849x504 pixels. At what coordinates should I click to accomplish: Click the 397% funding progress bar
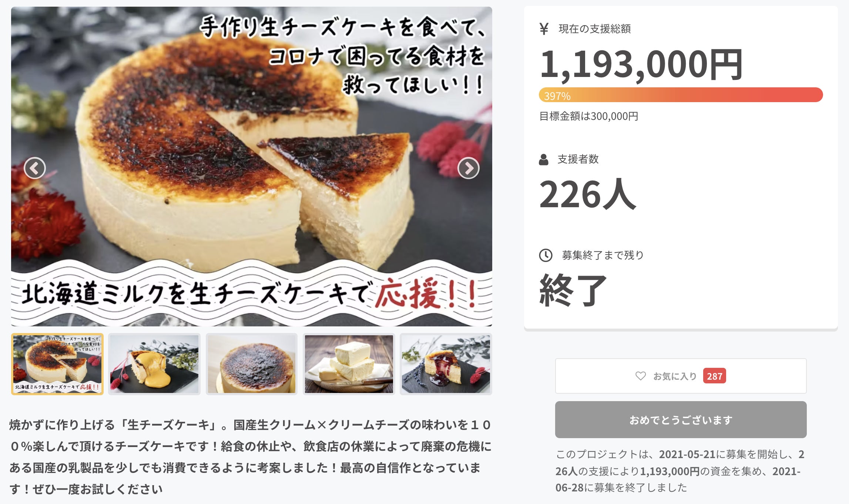(x=681, y=95)
